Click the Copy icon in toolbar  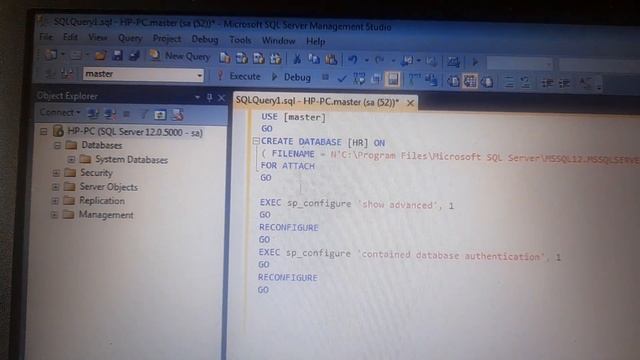pos(313,60)
